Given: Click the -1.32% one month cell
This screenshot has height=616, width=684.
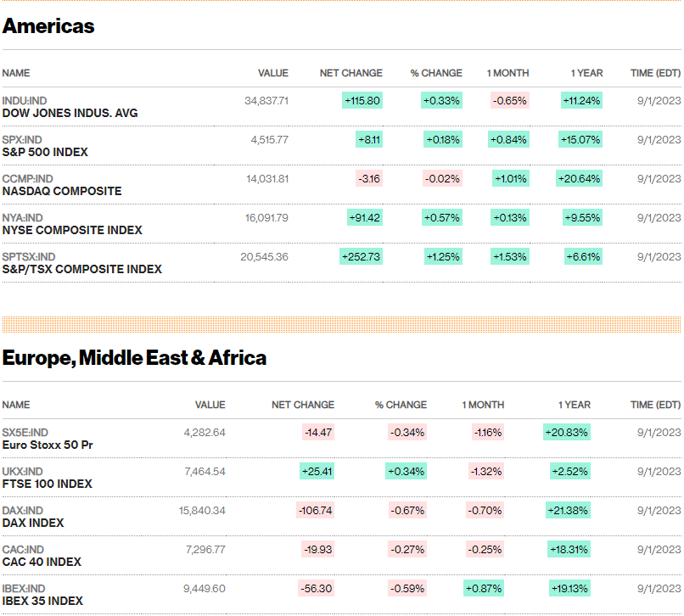Looking at the screenshot, I should click(486, 472).
